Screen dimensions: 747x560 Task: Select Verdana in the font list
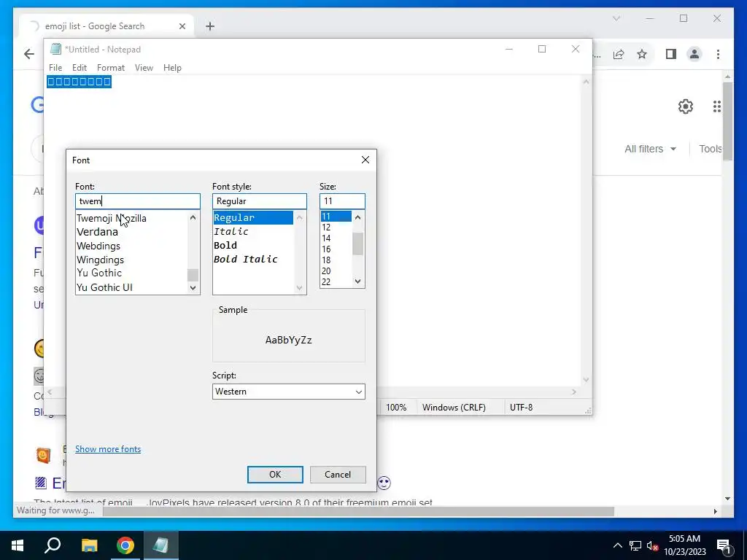(x=97, y=232)
